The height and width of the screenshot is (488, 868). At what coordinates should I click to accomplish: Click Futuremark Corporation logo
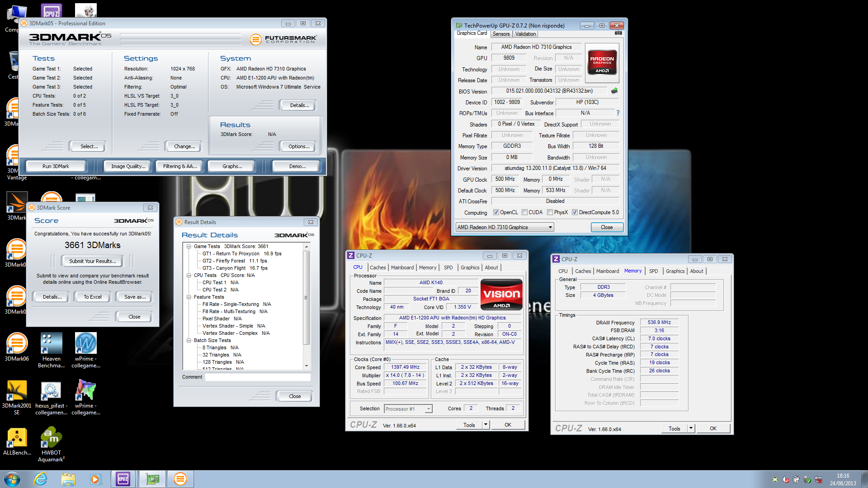click(284, 39)
